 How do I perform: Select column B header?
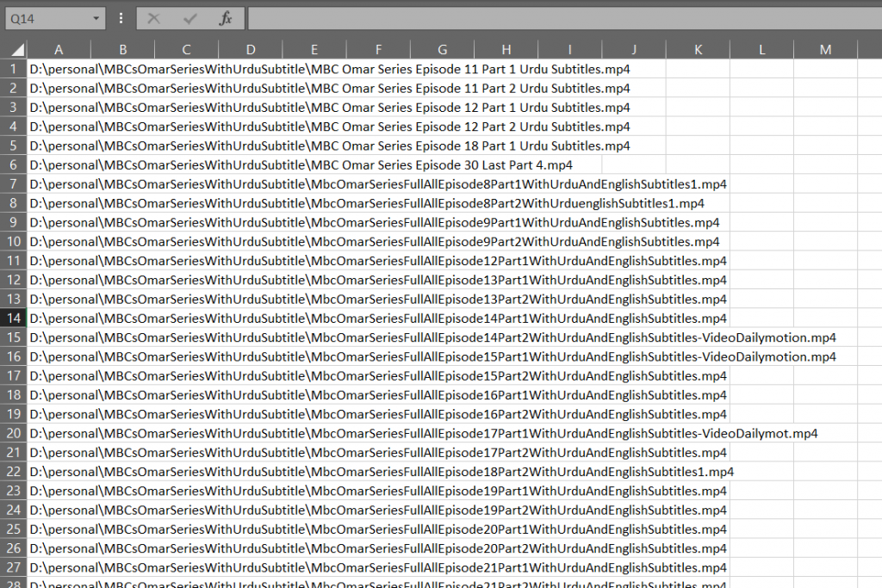click(x=122, y=49)
